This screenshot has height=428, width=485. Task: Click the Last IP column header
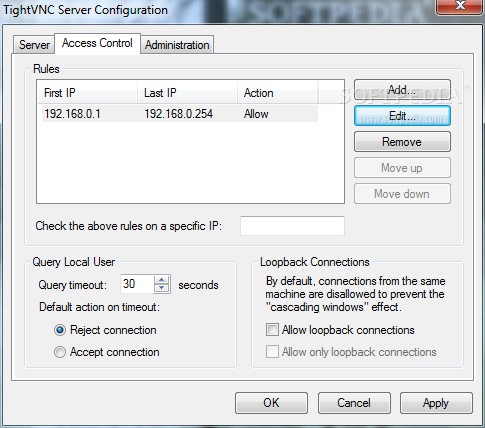pos(187,93)
